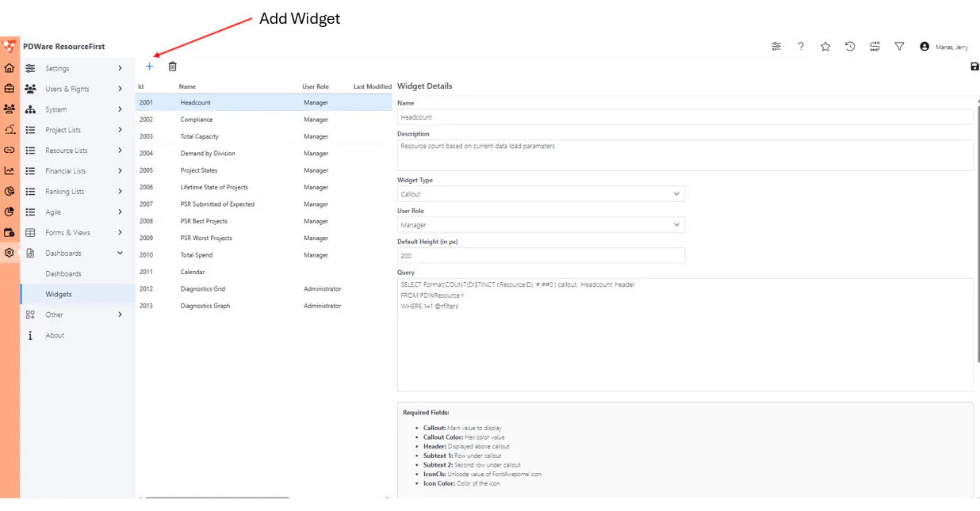The width and height of the screenshot is (980, 511).
Task: Go to Home icon in orange rail
Action: pos(10,68)
